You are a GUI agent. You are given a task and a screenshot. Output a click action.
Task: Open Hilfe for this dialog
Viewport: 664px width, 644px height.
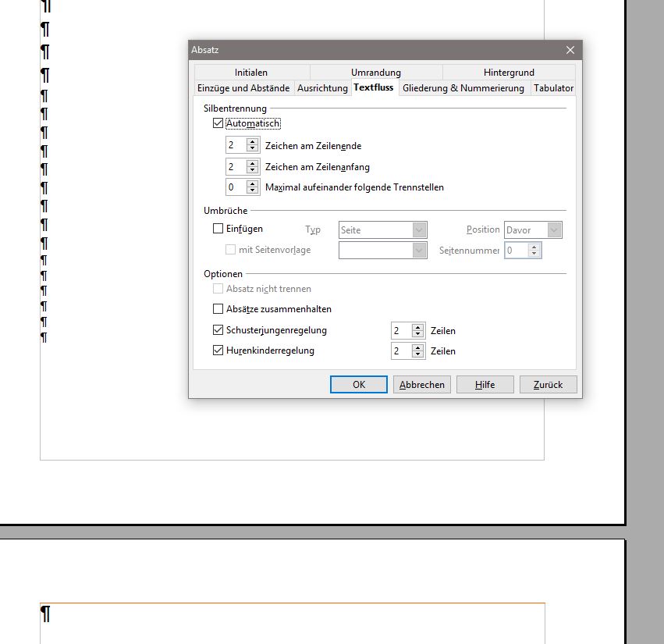point(485,384)
